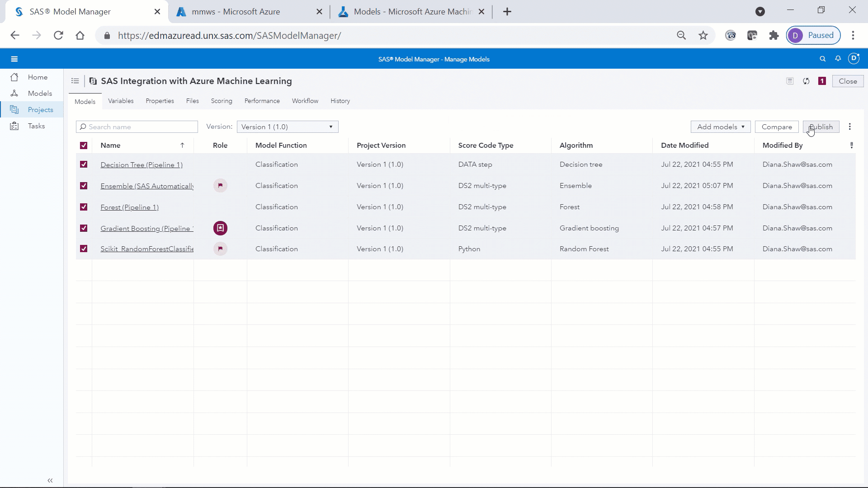868x488 pixels.
Task: Open the hamburger navigation menu
Action: (14, 59)
